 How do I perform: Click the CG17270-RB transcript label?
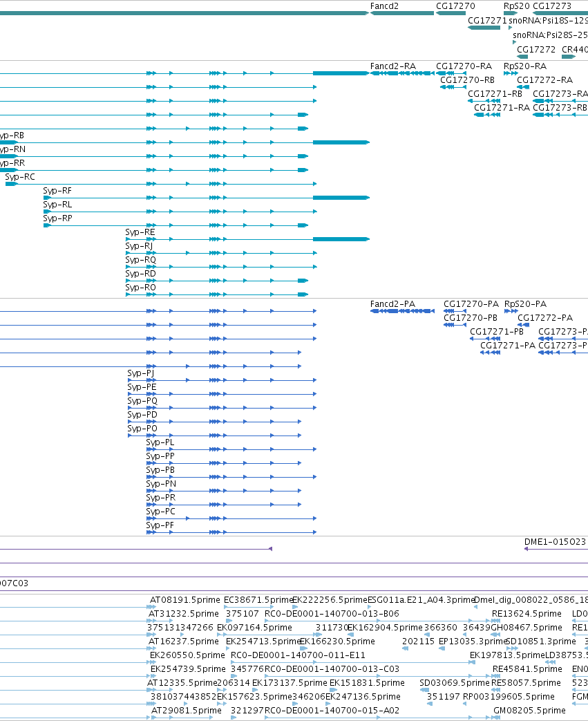467,80
